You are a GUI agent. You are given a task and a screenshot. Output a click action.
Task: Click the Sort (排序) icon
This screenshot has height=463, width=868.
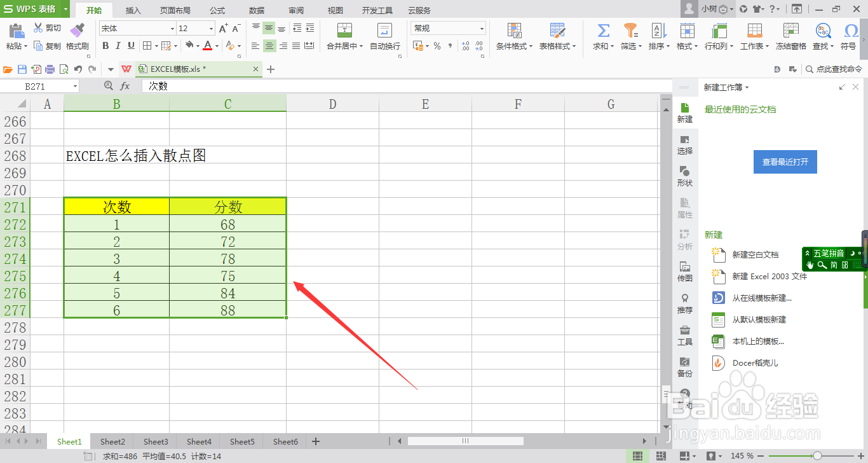coord(658,31)
